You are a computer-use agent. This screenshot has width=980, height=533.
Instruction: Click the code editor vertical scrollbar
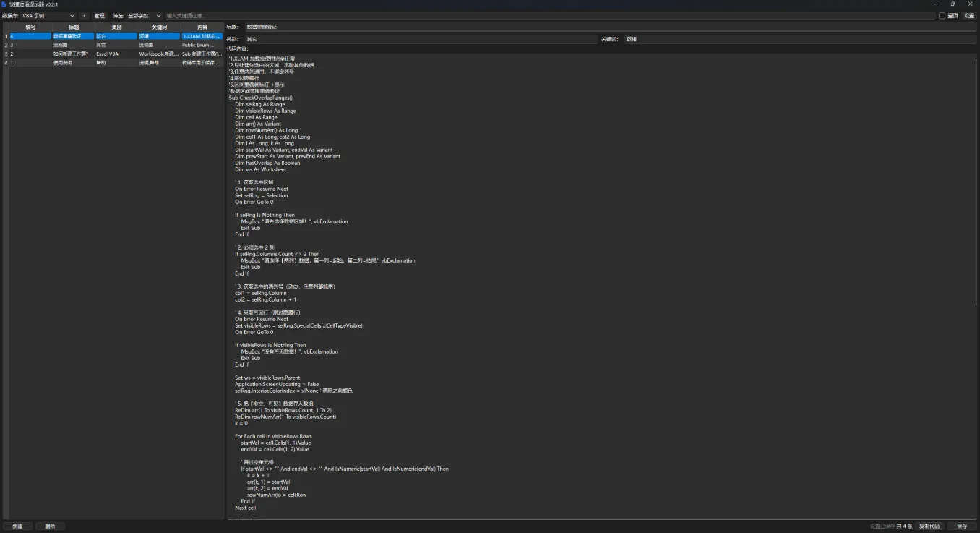(975, 181)
